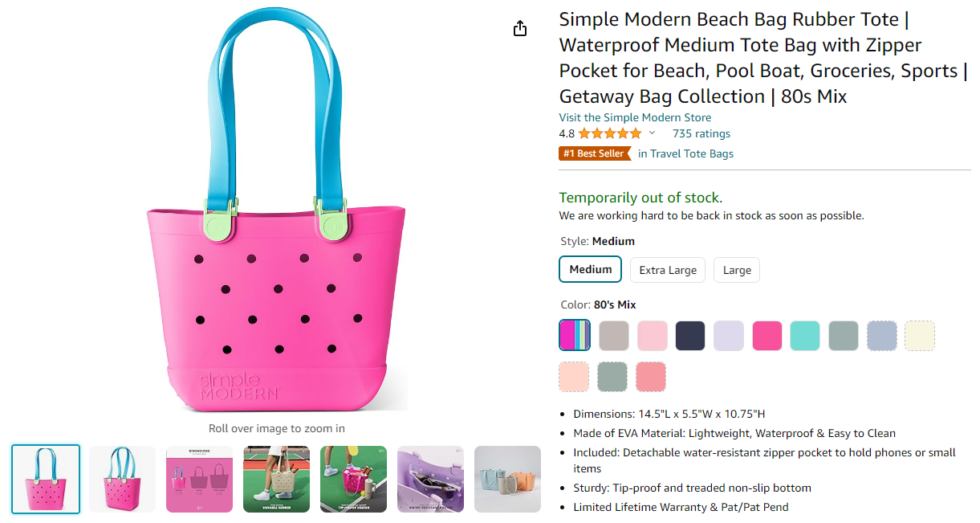This screenshot has width=980, height=523.
Task: Select the Extra Large style option
Action: [x=668, y=270]
